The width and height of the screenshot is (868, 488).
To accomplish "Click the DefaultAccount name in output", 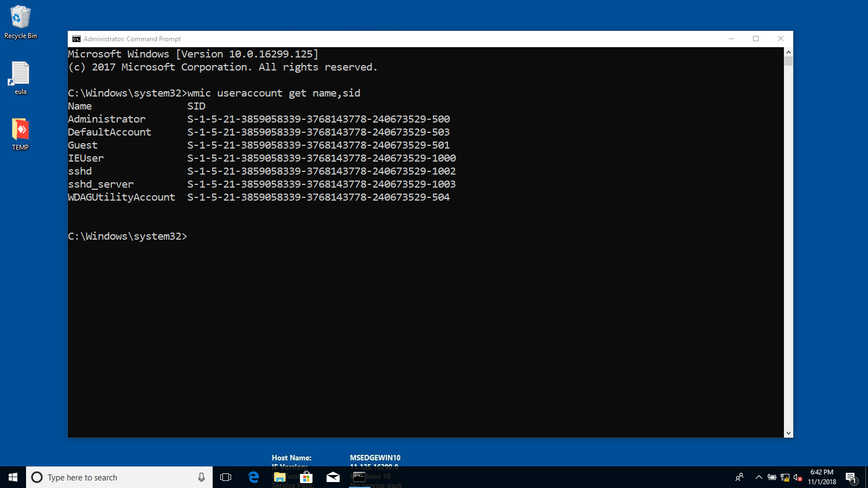I will (110, 132).
